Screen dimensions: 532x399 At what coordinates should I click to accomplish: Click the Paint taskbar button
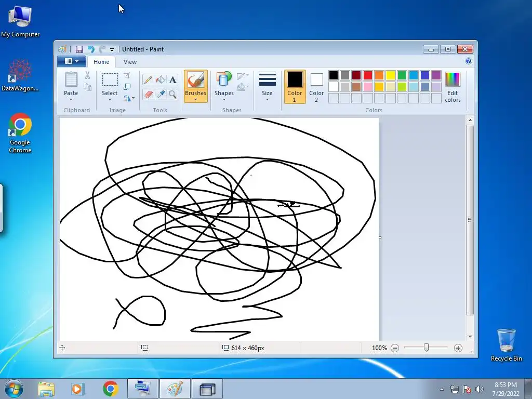(x=175, y=389)
